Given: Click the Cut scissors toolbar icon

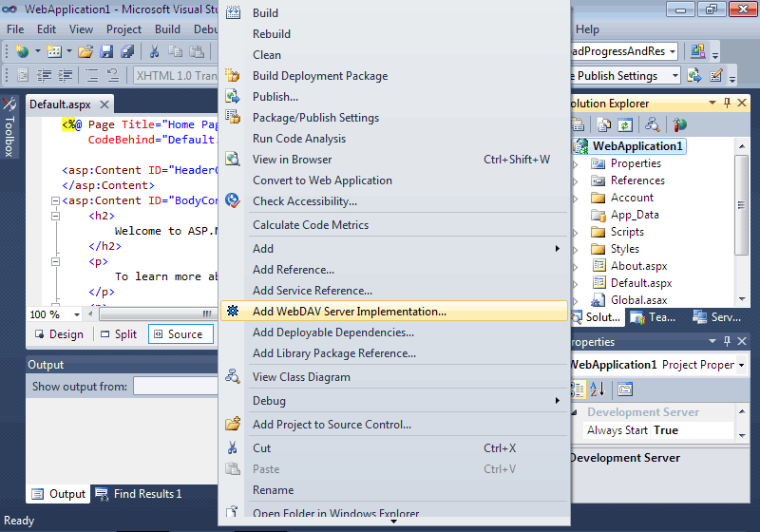Looking at the screenshot, I should 155,51.
